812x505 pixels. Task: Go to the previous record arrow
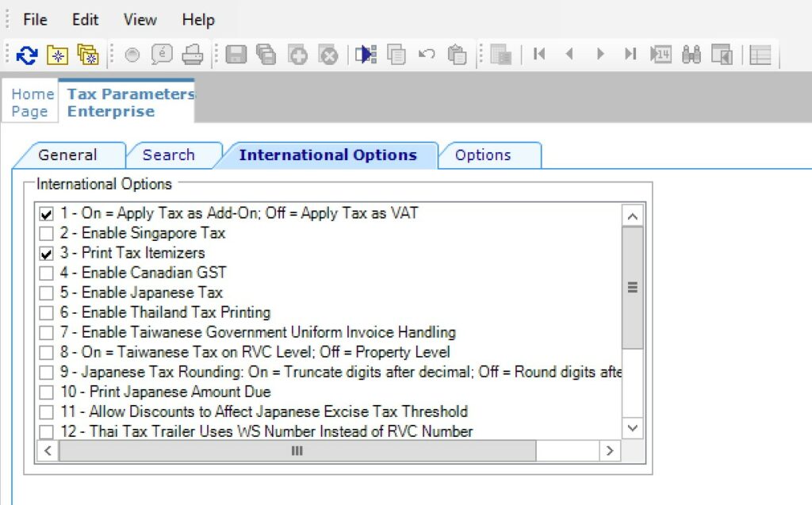(569, 54)
